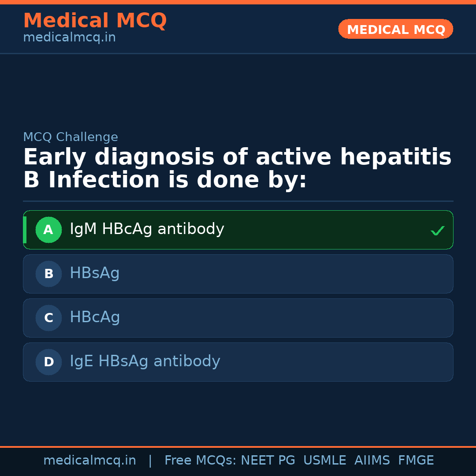Select the B letter circle
The image size is (476, 476).
pos(48,274)
